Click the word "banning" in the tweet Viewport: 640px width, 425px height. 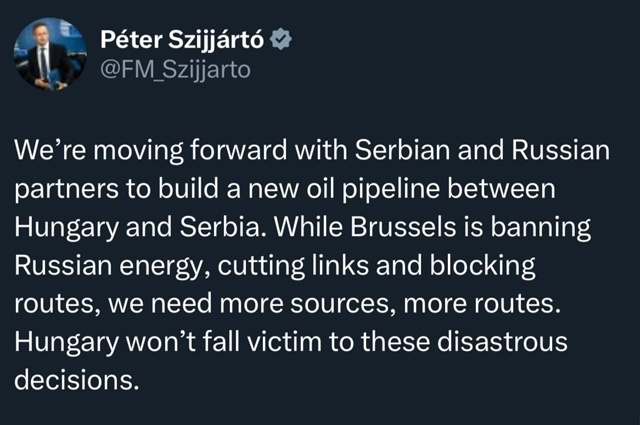pyautogui.click(x=540, y=228)
